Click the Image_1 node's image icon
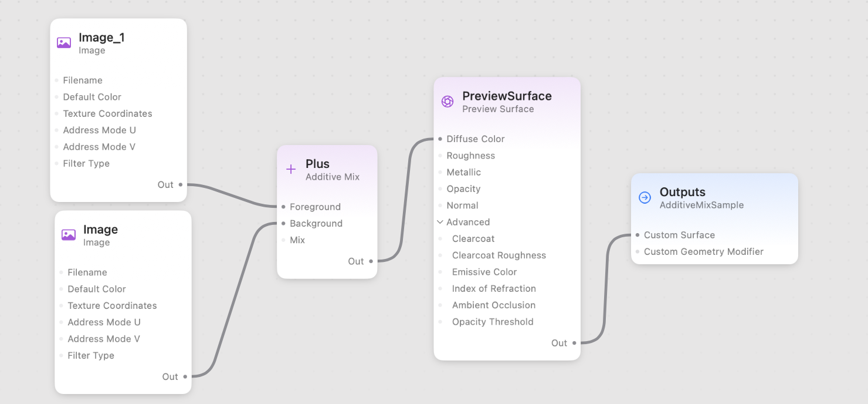The height and width of the screenshot is (404, 868). tap(63, 42)
